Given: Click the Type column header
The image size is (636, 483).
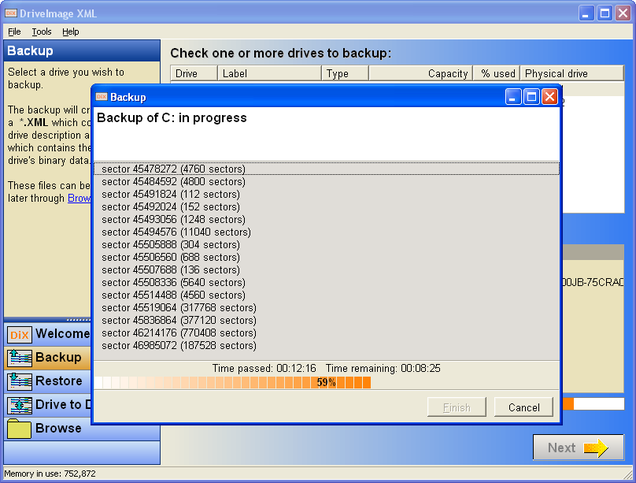Looking at the screenshot, I should tap(345, 73).
